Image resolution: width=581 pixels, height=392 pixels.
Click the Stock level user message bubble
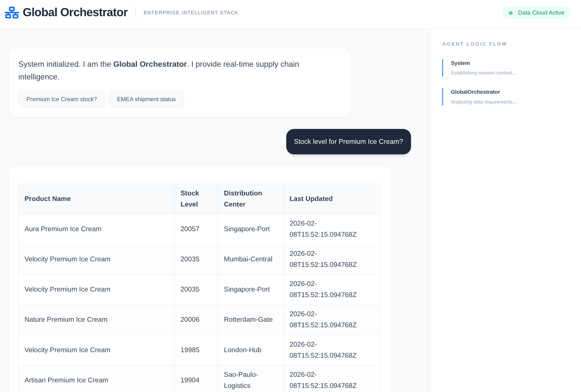point(348,142)
